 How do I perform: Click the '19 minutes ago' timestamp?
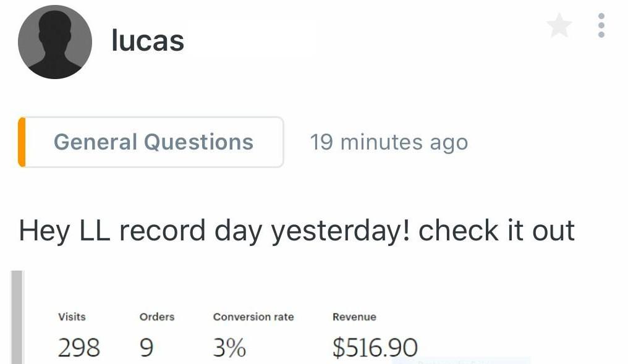point(389,143)
